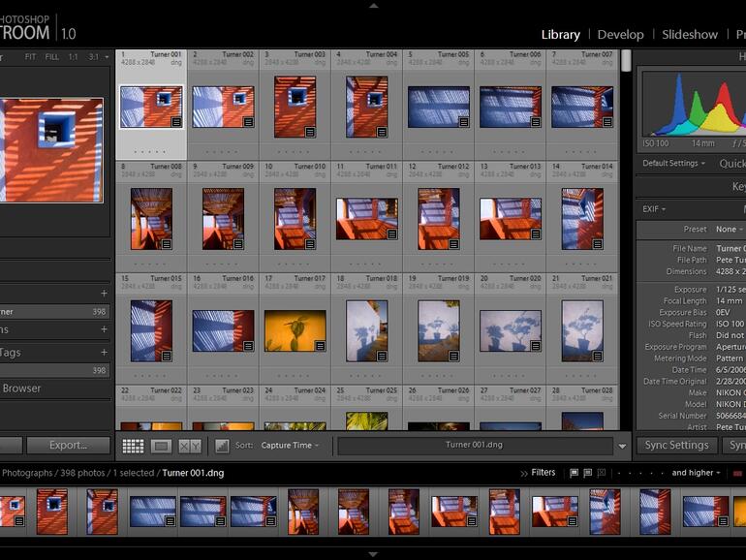746x560 pixels.
Task: Set navigator zoom to FILL
Action: coord(52,57)
